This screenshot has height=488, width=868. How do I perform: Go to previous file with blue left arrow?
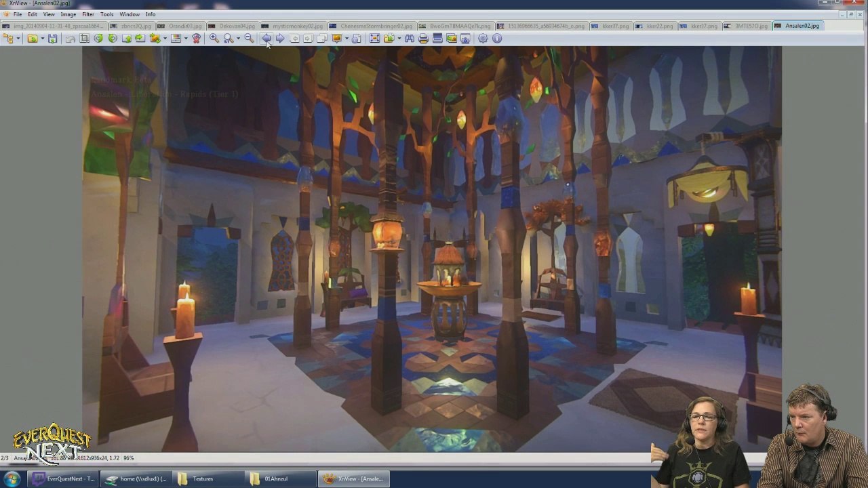tap(266, 39)
